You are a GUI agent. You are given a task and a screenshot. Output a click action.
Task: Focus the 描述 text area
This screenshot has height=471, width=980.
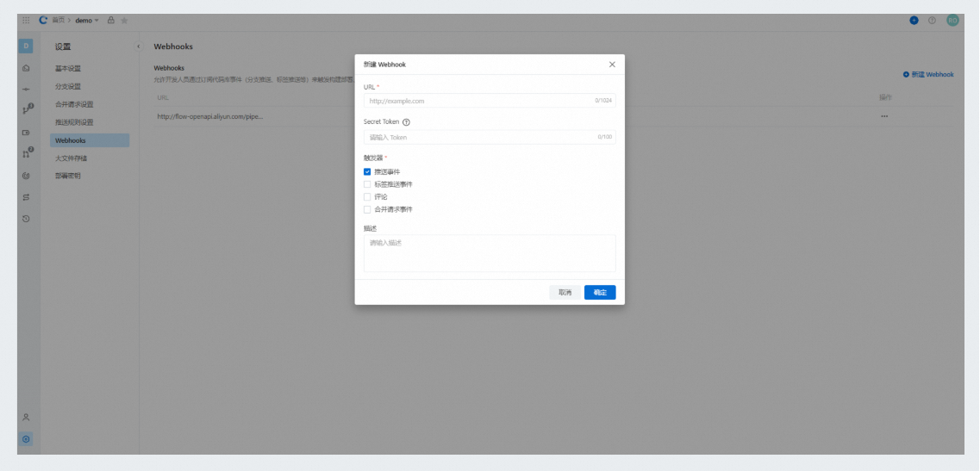490,253
